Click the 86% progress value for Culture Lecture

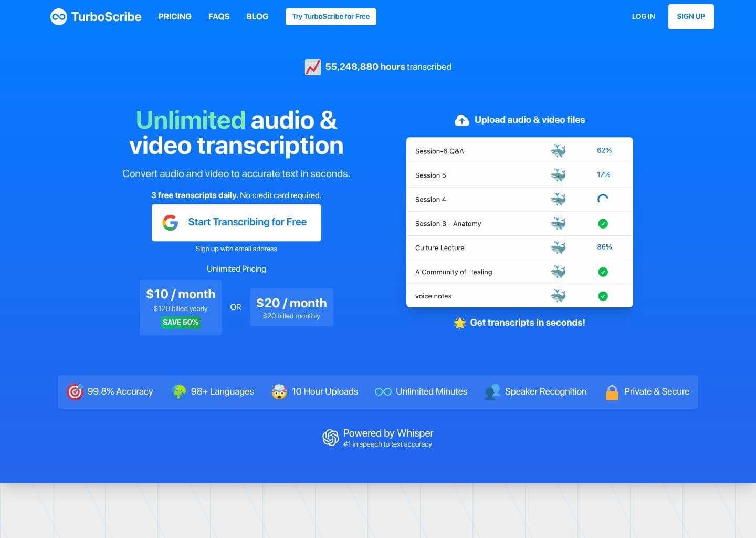(x=604, y=247)
